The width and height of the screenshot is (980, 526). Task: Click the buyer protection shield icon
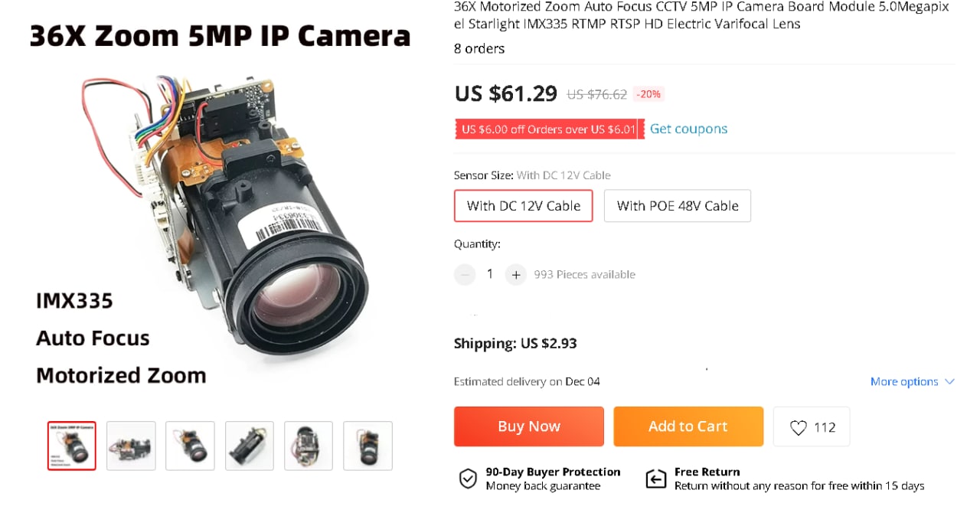tap(468, 479)
